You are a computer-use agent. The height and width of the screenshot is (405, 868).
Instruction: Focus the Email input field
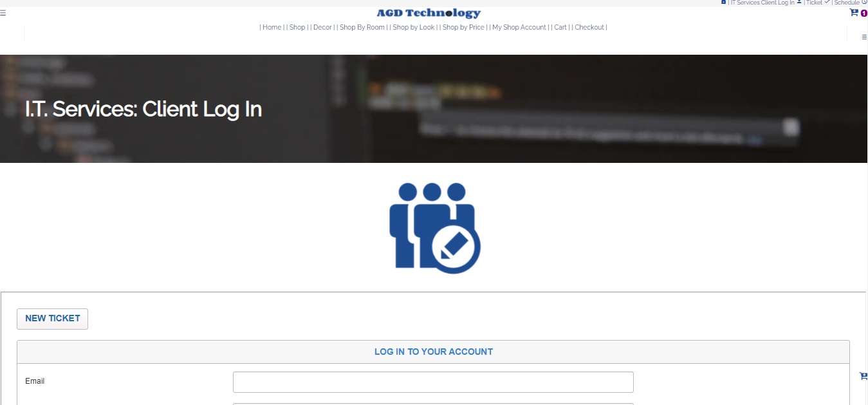(x=433, y=382)
